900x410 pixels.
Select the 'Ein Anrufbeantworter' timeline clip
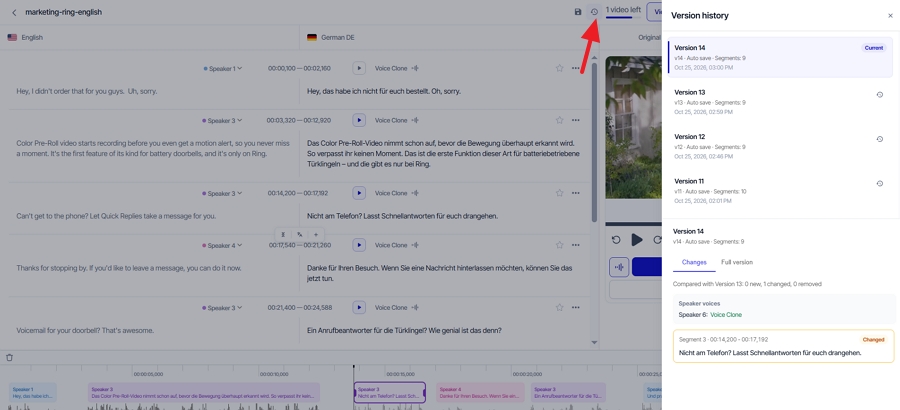(x=568, y=392)
